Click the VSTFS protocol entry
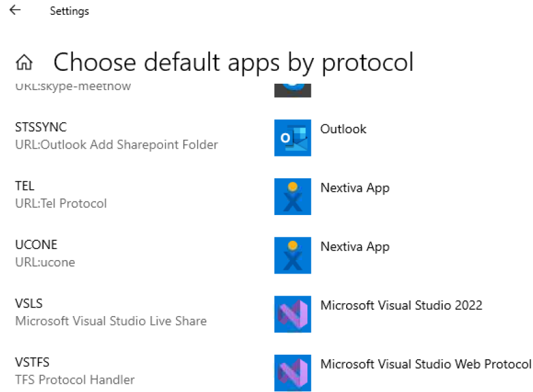This screenshot has width=533, height=392. click(x=32, y=362)
